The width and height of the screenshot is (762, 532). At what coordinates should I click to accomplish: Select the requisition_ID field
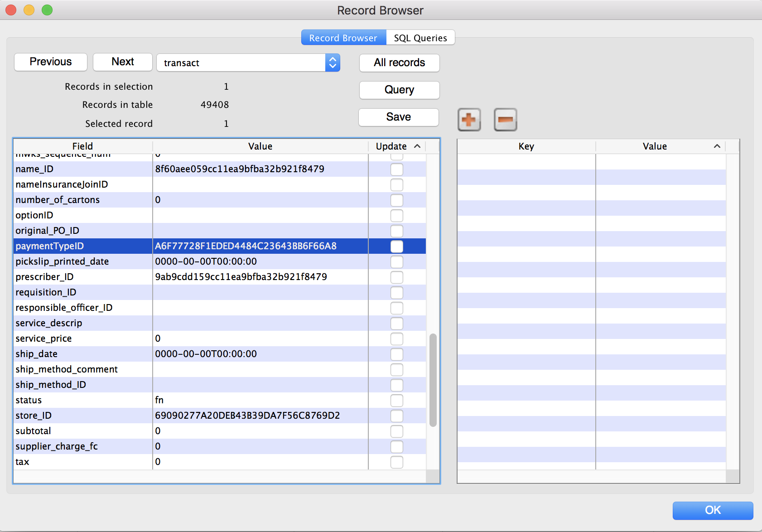pyautogui.click(x=46, y=292)
